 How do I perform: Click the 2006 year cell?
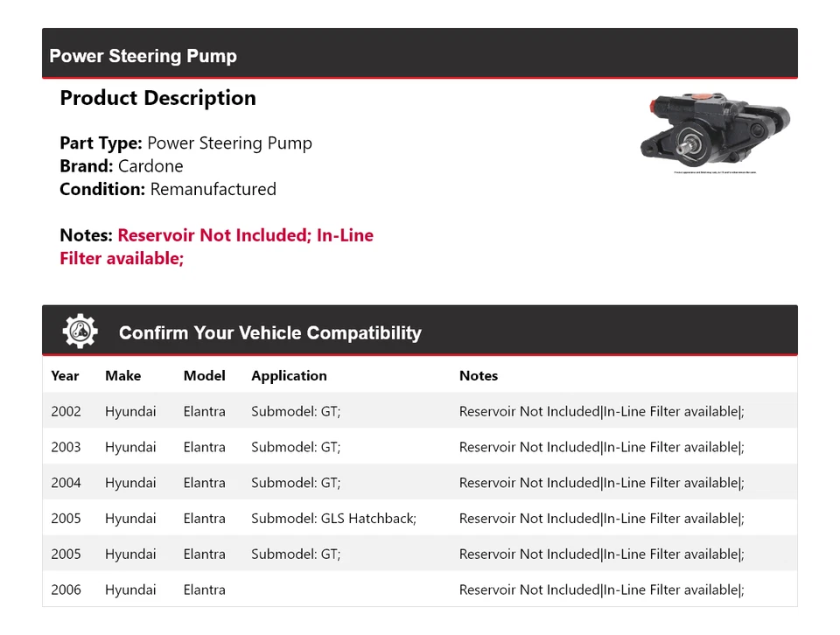tap(66, 590)
